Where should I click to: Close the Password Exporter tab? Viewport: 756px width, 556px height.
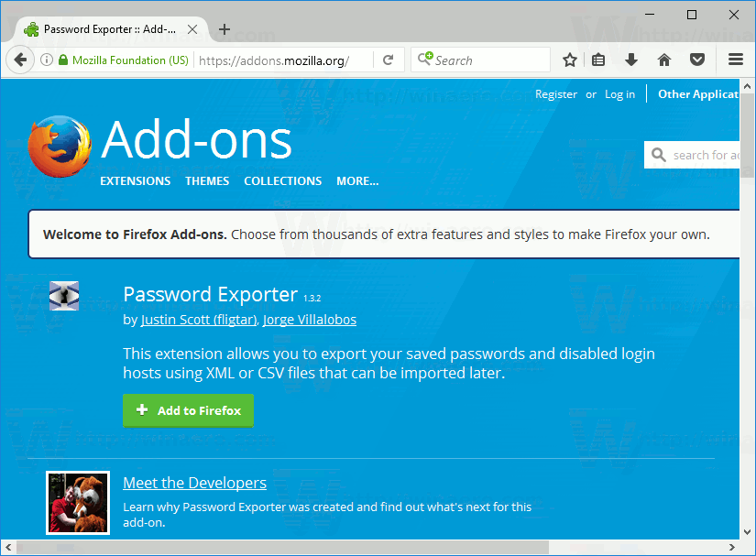click(x=192, y=29)
